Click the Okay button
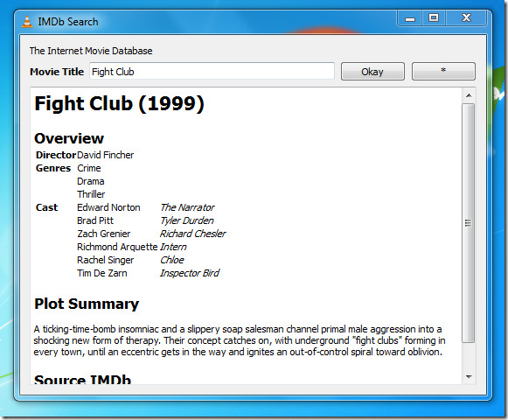The image size is (508, 420). (x=372, y=72)
